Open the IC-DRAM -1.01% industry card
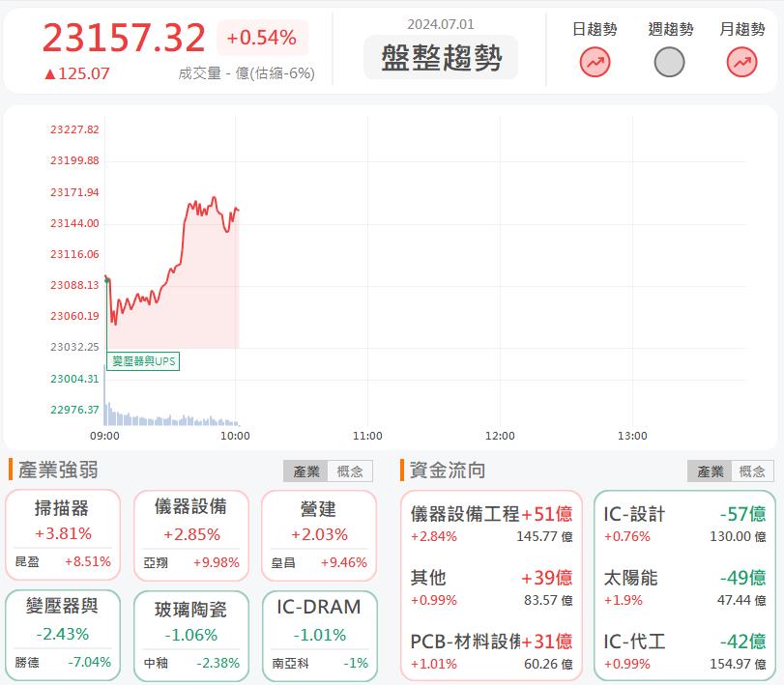The height and width of the screenshot is (685, 784). tap(319, 636)
